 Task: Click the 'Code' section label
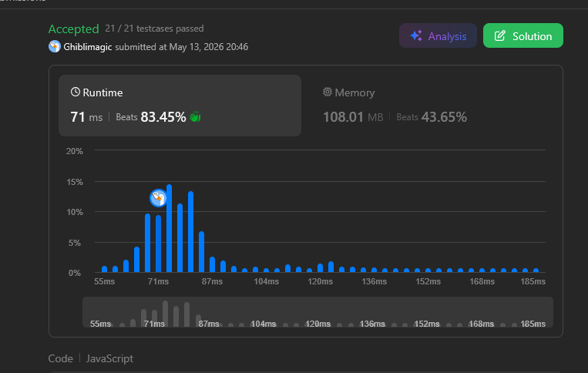click(60, 358)
